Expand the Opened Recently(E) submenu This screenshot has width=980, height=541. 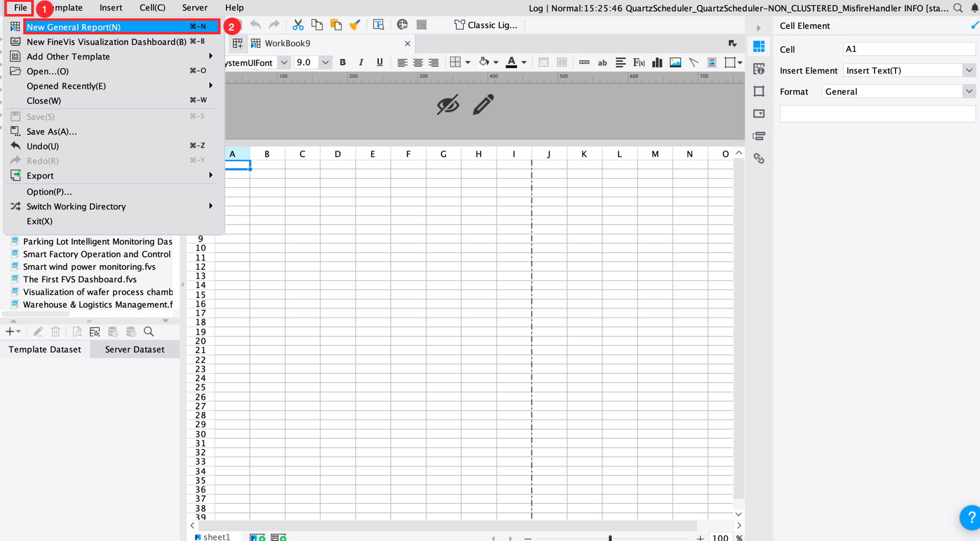113,86
